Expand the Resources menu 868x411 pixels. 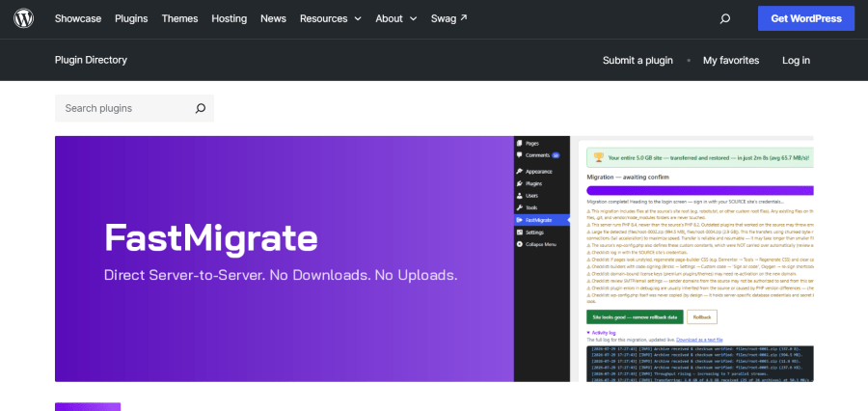coord(331,18)
